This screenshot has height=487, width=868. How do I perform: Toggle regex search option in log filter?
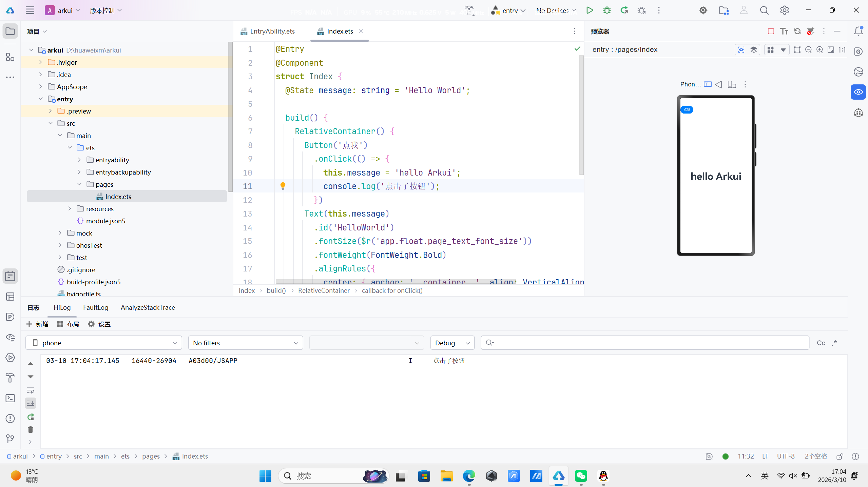click(834, 343)
